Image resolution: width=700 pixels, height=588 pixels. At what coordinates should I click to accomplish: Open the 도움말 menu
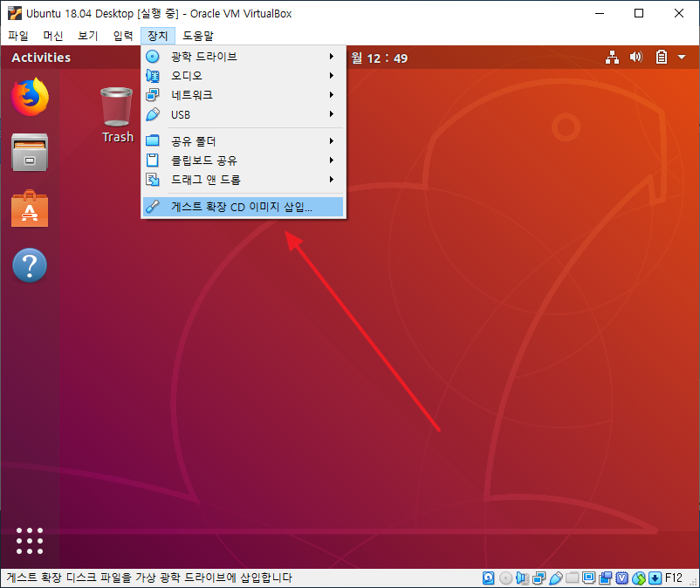click(198, 36)
